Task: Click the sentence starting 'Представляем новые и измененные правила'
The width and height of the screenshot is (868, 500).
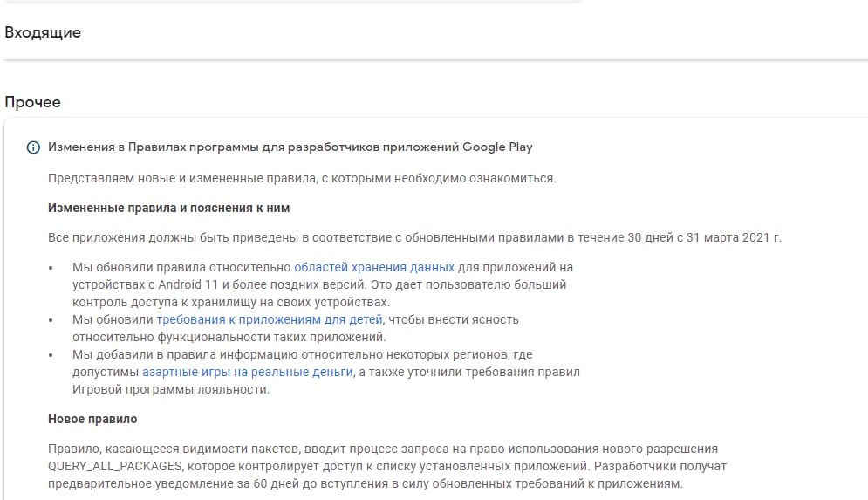Action: 302,178
